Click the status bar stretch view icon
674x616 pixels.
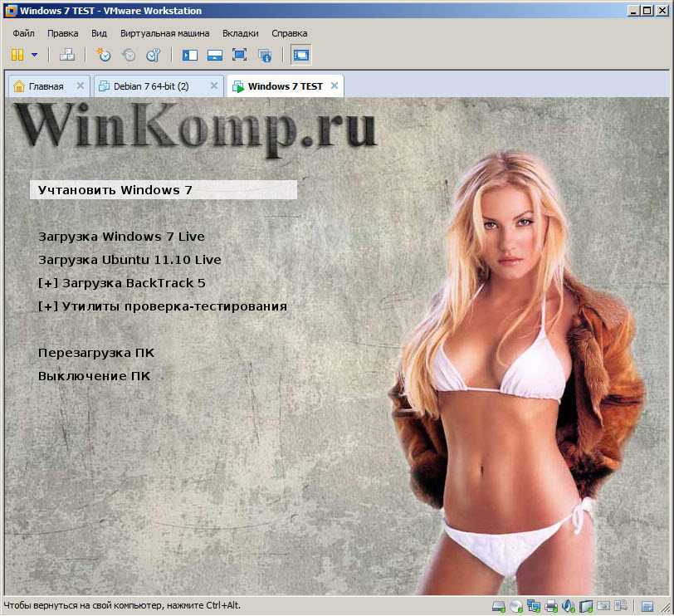[x=647, y=606]
